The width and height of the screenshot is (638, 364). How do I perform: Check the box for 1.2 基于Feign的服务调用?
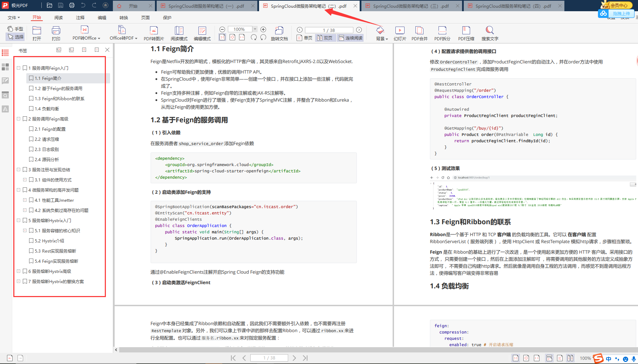[31, 88]
